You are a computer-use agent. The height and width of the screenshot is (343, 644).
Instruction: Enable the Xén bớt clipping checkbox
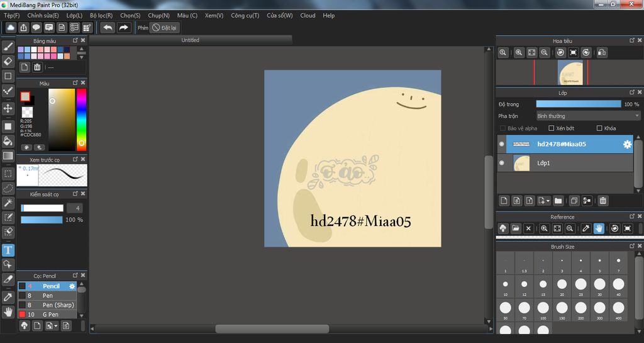551,128
